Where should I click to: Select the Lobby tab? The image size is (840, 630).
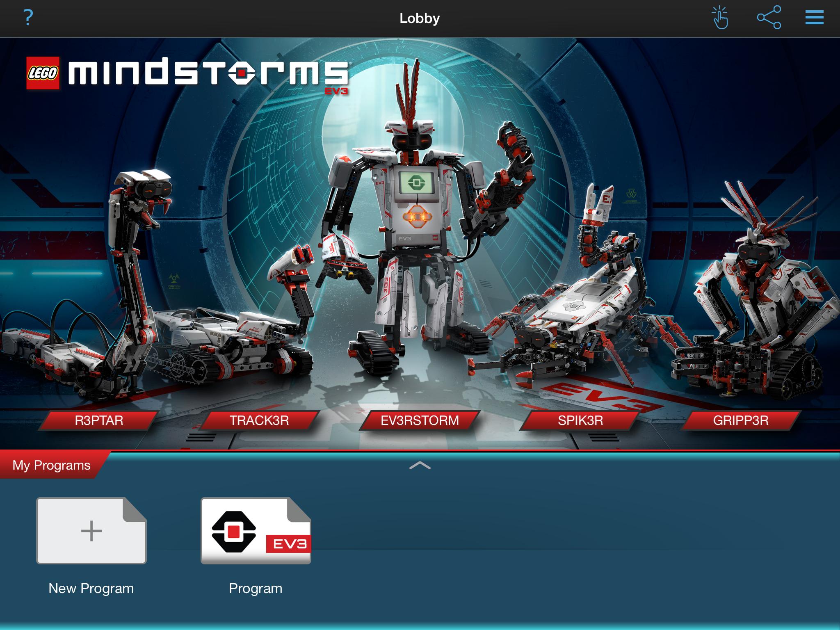[419, 18]
